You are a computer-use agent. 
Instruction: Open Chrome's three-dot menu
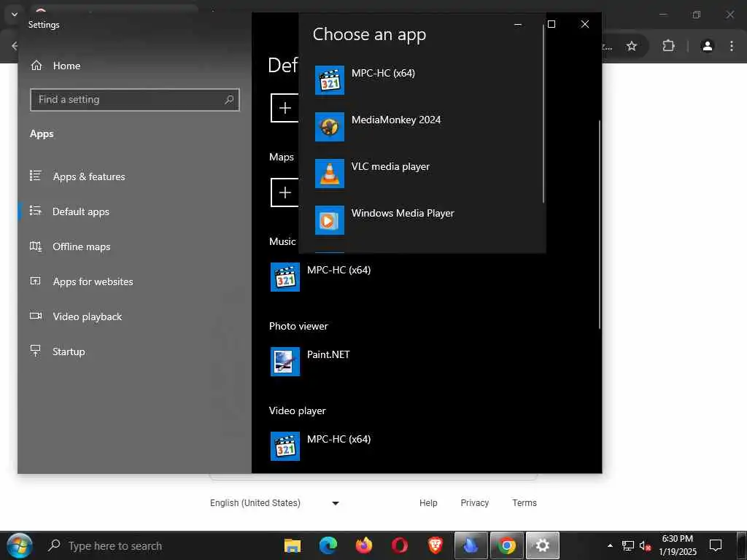(x=731, y=46)
